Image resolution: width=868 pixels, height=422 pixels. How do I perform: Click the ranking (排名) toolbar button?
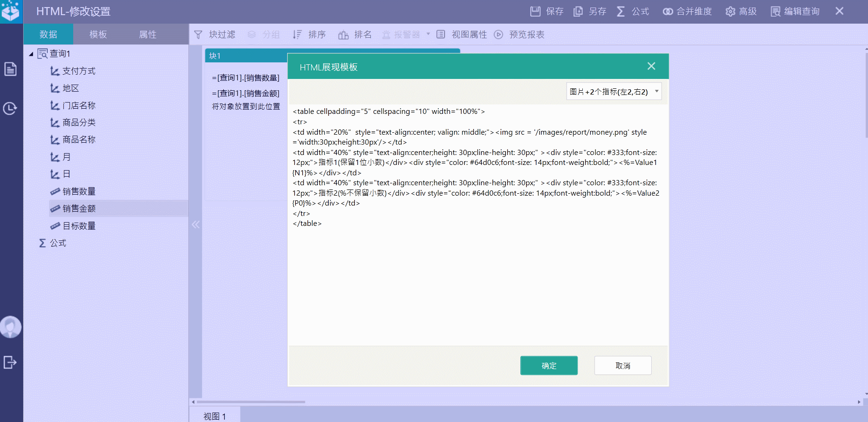point(355,34)
